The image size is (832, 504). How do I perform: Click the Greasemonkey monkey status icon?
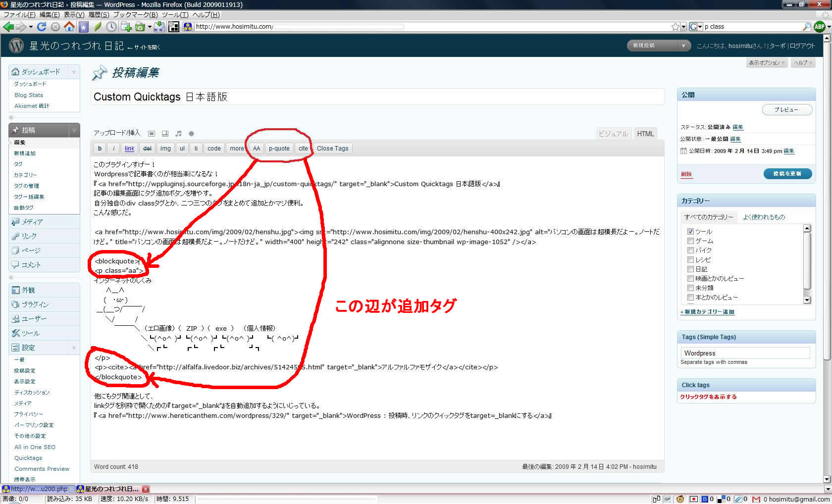point(680,499)
